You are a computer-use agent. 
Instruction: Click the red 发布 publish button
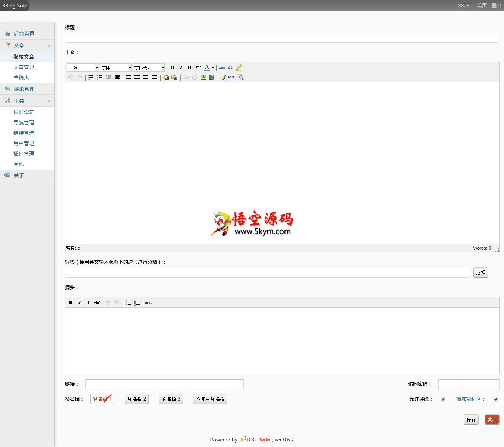(492, 419)
